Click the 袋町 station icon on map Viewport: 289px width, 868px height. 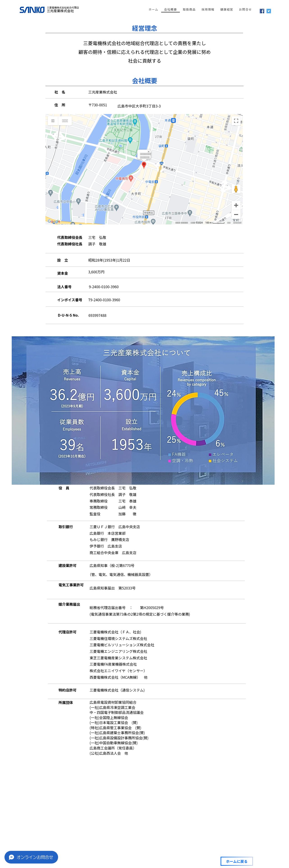pyautogui.click(x=167, y=146)
